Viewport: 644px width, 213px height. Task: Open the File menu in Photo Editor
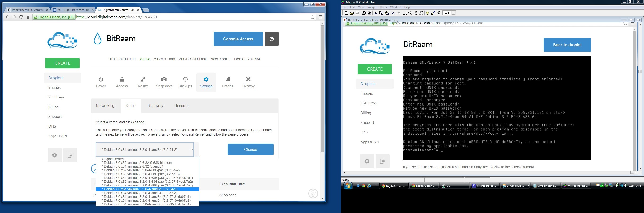click(345, 7)
